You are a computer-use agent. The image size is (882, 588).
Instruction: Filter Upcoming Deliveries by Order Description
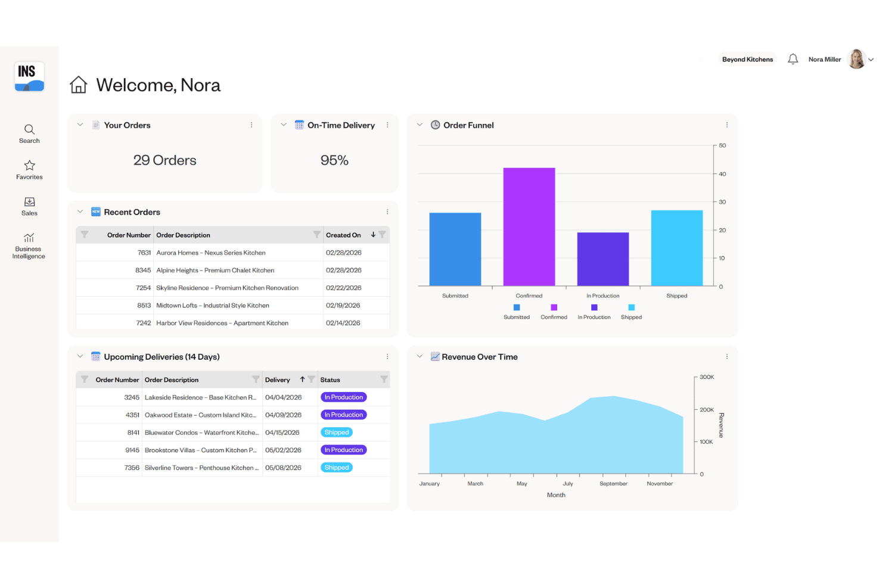tap(256, 379)
